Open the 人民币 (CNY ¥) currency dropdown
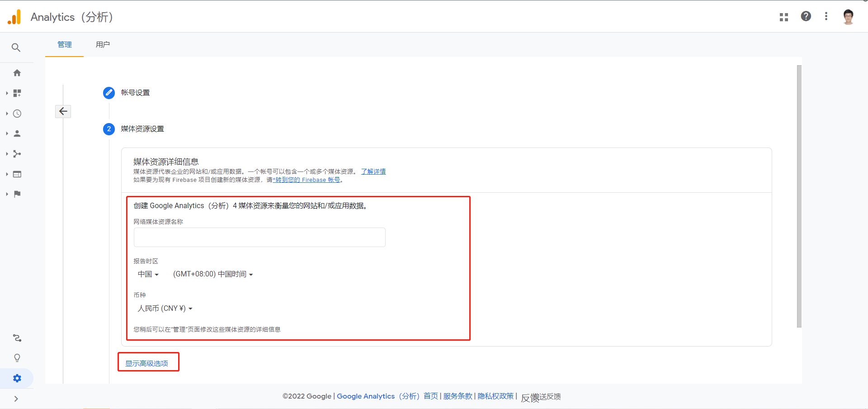Screen dimensions: 868x409 (x=165, y=309)
